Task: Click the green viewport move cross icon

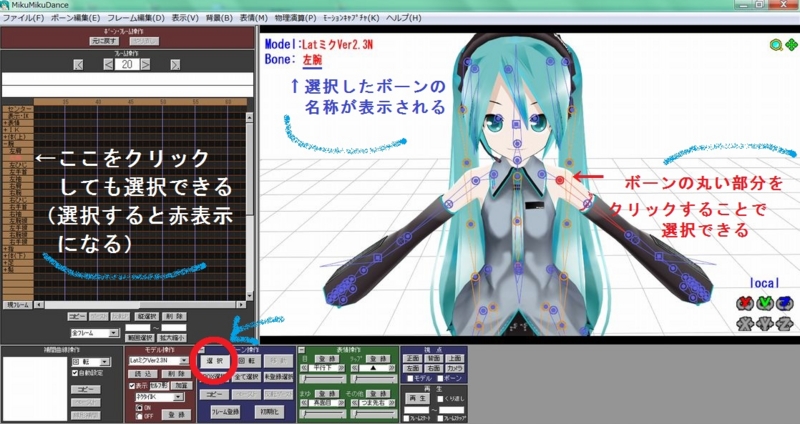Action: coord(791,45)
